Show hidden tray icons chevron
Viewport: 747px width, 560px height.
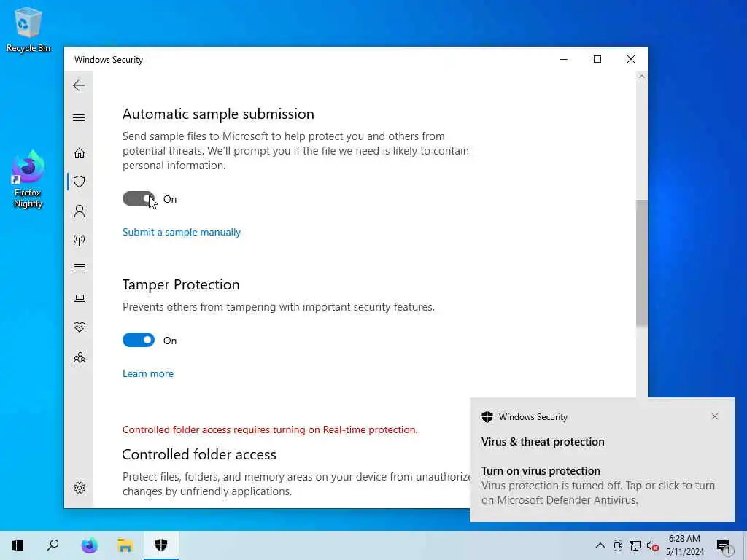point(600,545)
